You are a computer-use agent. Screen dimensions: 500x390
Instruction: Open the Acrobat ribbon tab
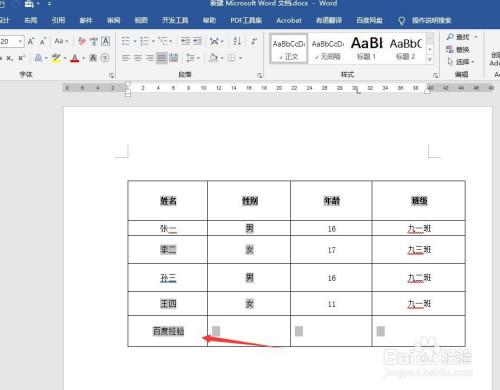pyautogui.click(x=289, y=21)
